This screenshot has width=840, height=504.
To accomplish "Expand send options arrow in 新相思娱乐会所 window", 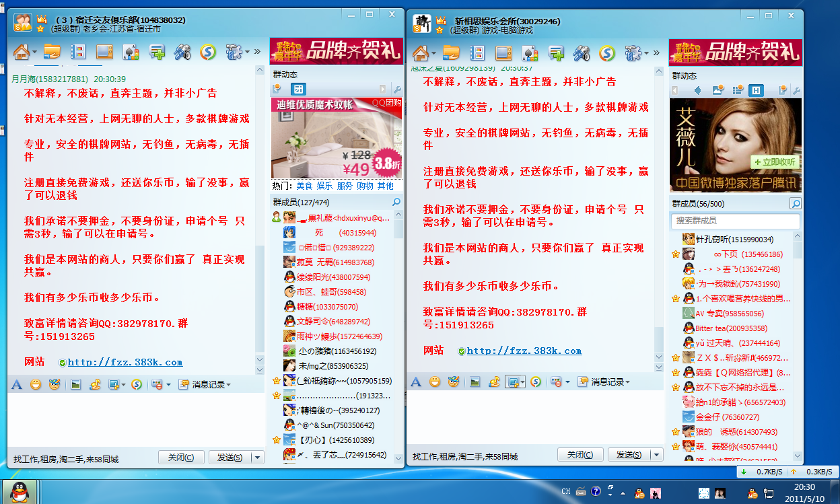I will (656, 455).
